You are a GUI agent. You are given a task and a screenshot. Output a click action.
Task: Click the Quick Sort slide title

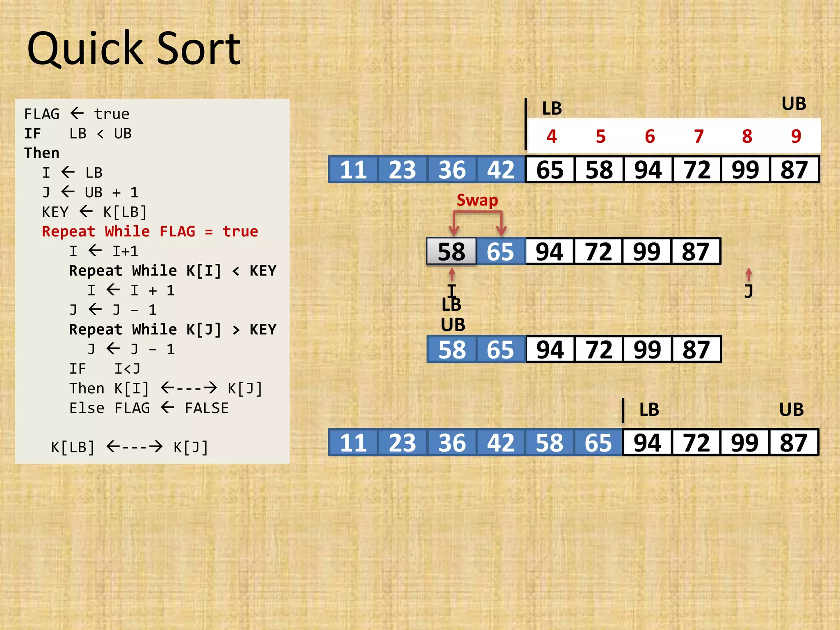coord(134,49)
